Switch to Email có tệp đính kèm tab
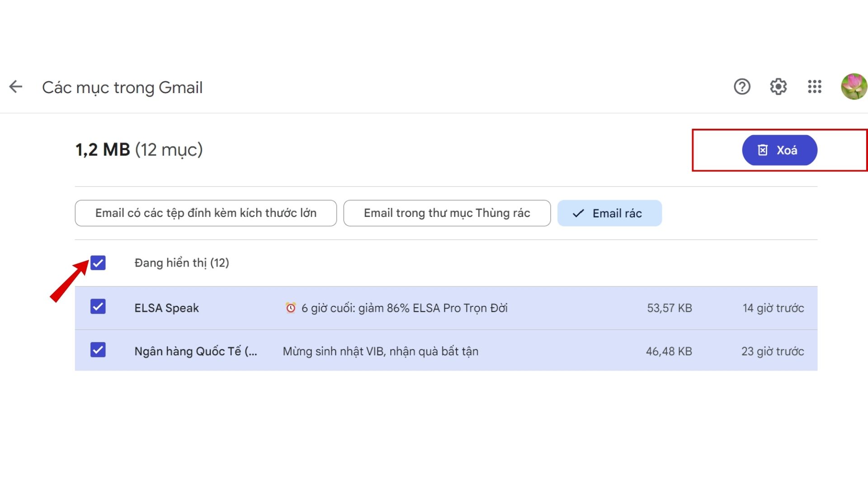868x488 pixels. pyautogui.click(x=206, y=213)
